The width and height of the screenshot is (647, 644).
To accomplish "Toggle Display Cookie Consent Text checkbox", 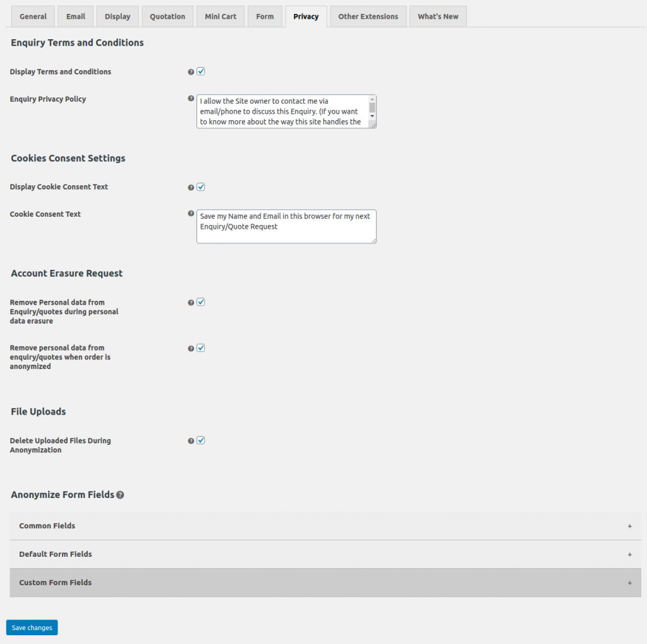I will point(201,187).
